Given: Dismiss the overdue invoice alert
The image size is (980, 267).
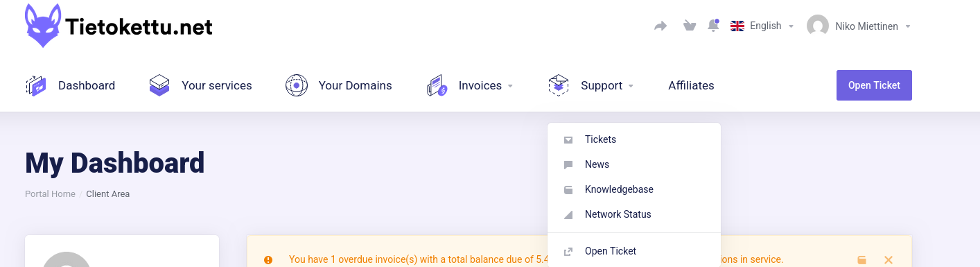Looking at the screenshot, I should pyautogui.click(x=889, y=260).
